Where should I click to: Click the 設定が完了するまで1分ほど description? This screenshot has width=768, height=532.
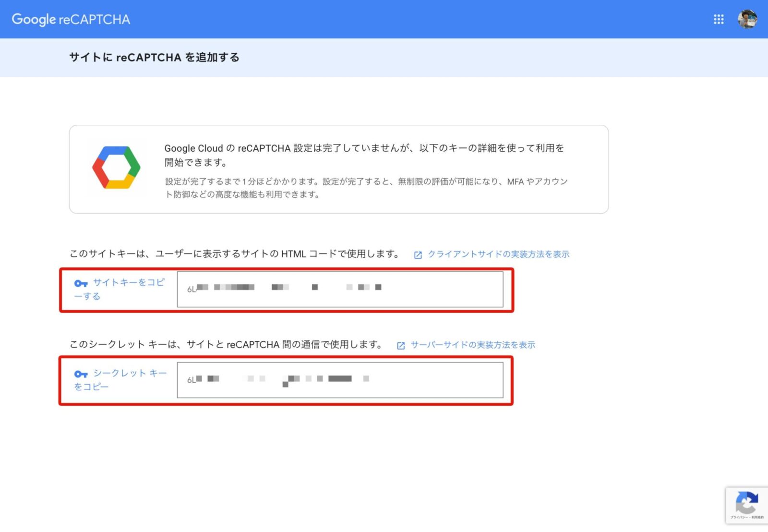366,188
